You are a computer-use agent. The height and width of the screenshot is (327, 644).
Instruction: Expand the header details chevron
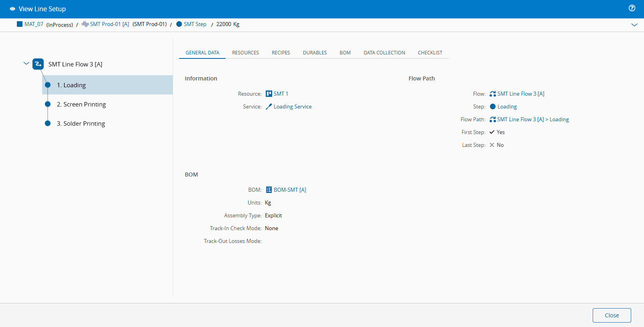pyautogui.click(x=634, y=25)
